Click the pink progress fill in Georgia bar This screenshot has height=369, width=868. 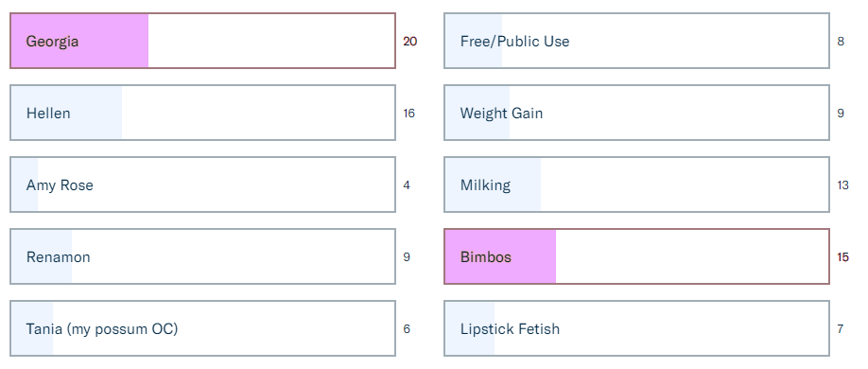point(79,41)
